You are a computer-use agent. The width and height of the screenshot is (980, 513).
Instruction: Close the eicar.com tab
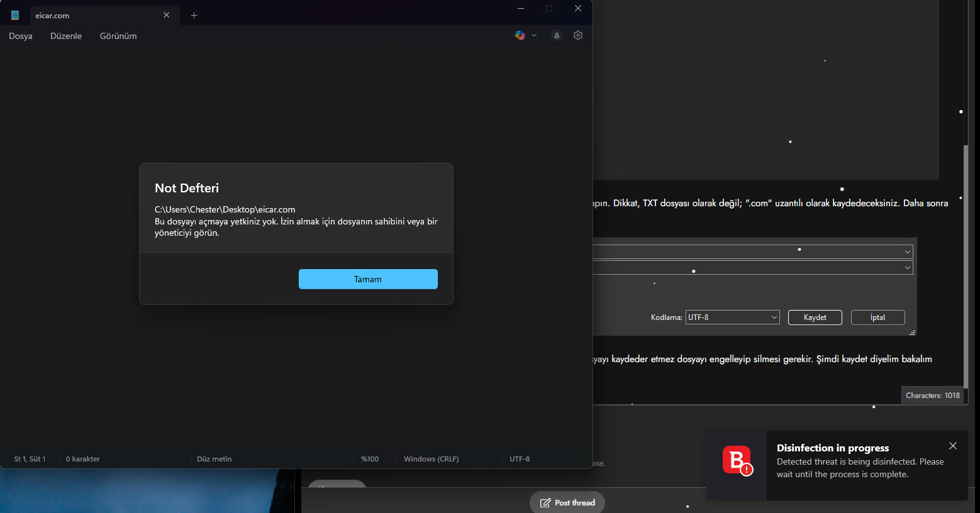click(167, 15)
